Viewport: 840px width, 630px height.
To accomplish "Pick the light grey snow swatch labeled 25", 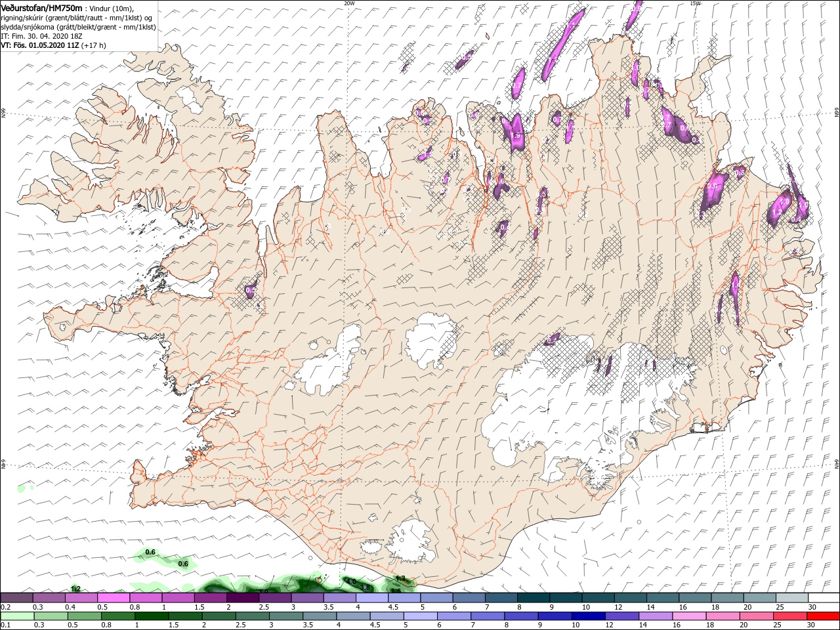I will pyautogui.click(x=791, y=598).
